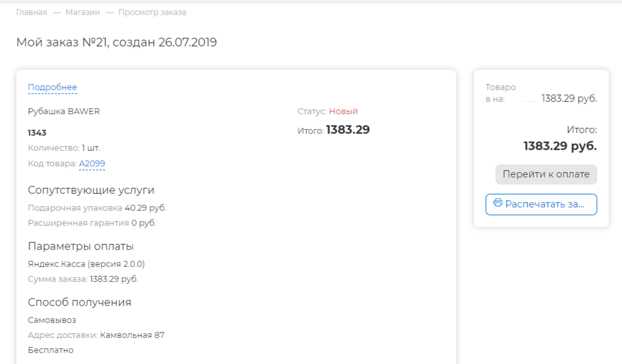622x364 pixels.
Task: Click the Подарочная упаковка 40.29 руб. line
Action: pyautogui.click(x=97, y=208)
